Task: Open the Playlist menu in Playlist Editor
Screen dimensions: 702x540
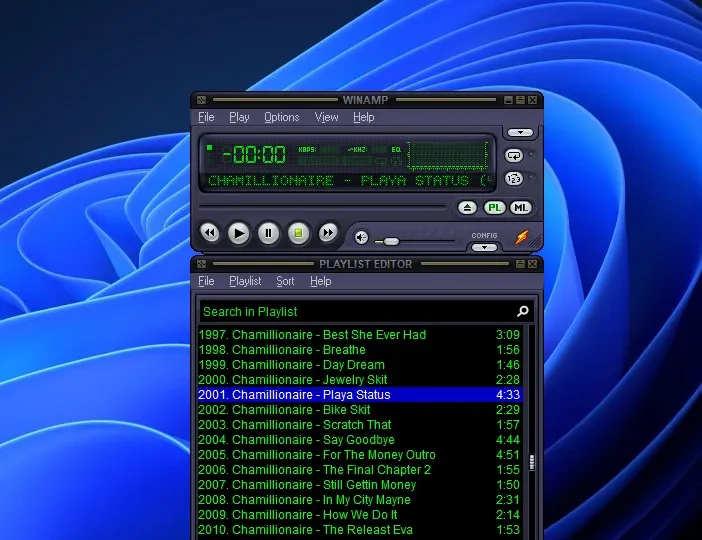Action: (245, 281)
